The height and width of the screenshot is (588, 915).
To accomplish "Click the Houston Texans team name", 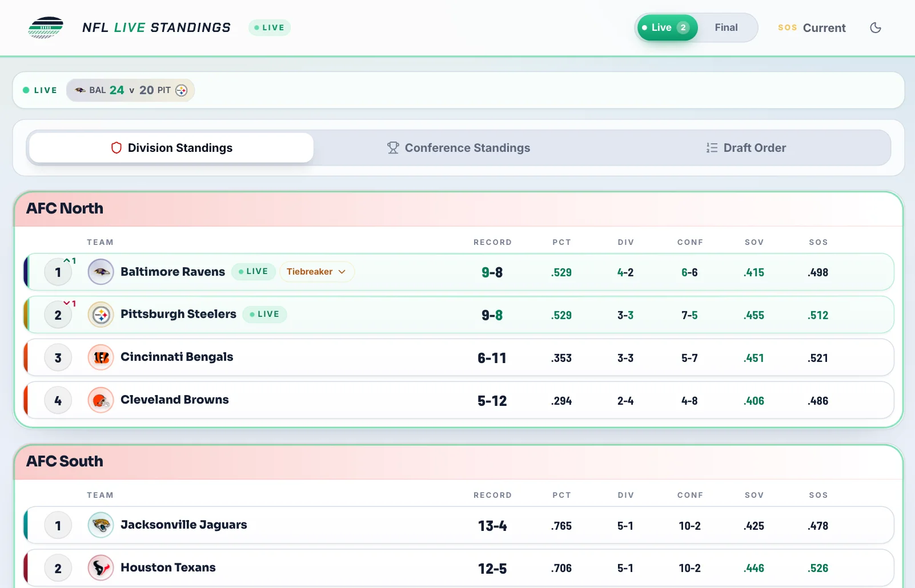I will 168,567.
